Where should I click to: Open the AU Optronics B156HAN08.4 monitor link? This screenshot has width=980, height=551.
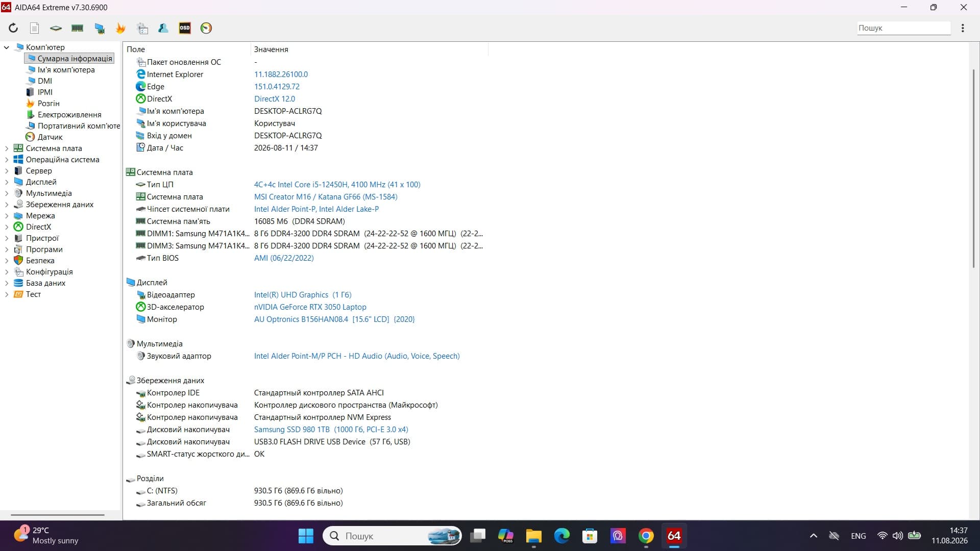coord(334,319)
